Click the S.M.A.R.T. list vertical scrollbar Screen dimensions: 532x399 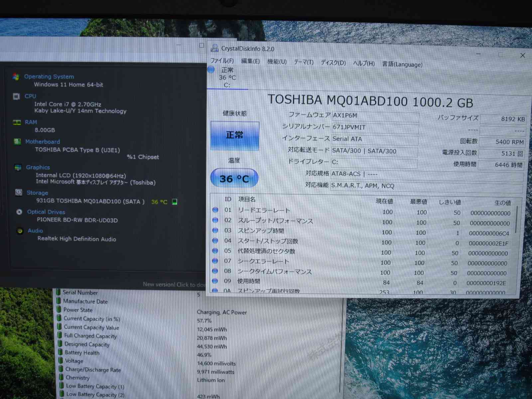pyautogui.click(x=516, y=219)
